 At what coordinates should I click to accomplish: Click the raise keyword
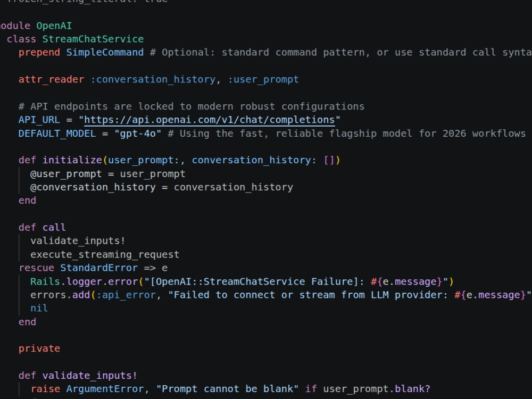tap(45, 389)
